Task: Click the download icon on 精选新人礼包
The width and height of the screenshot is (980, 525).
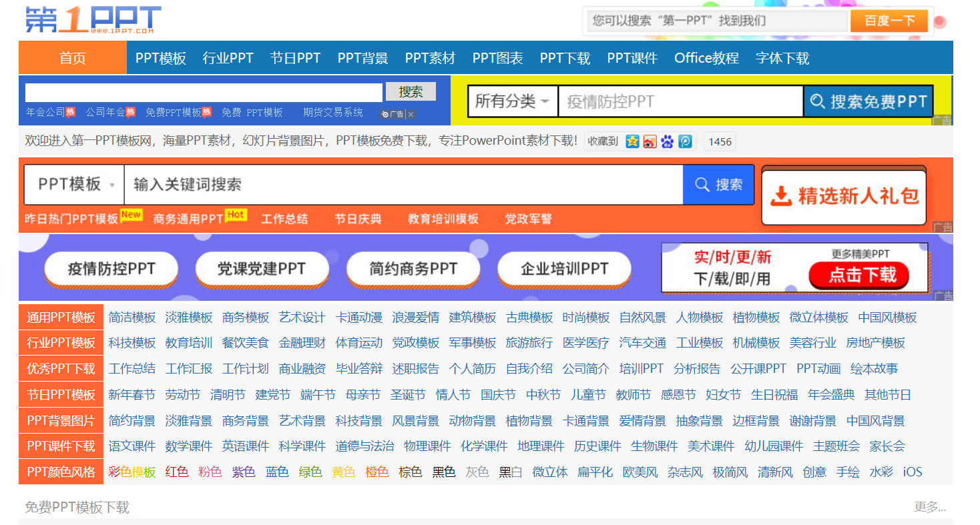Action: (x=780, y=195)
